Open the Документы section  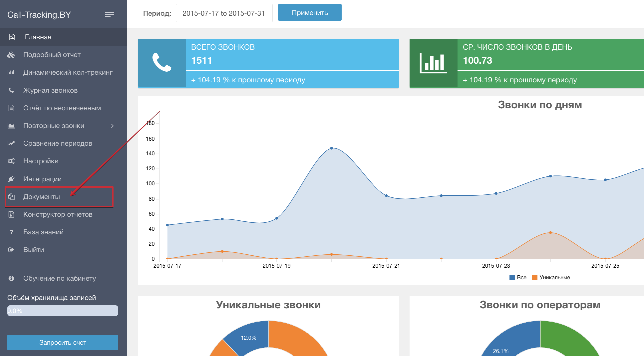point(64,197)
